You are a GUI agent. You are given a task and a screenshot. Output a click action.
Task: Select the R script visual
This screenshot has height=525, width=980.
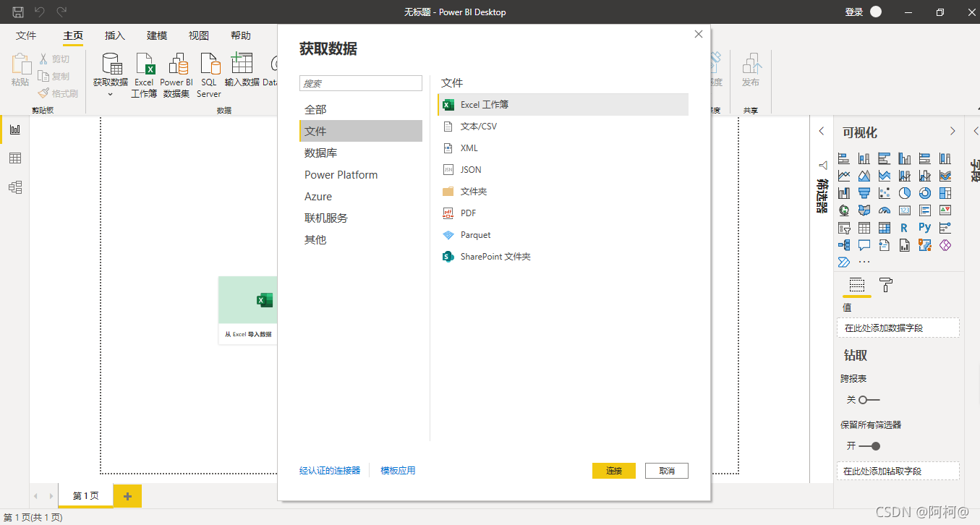click(905, 228)
